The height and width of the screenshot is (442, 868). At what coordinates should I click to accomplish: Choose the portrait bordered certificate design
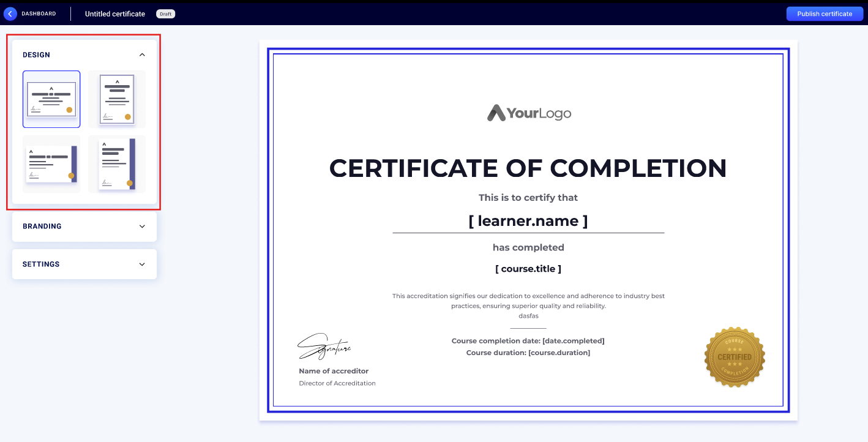click(x=117, y=99)
